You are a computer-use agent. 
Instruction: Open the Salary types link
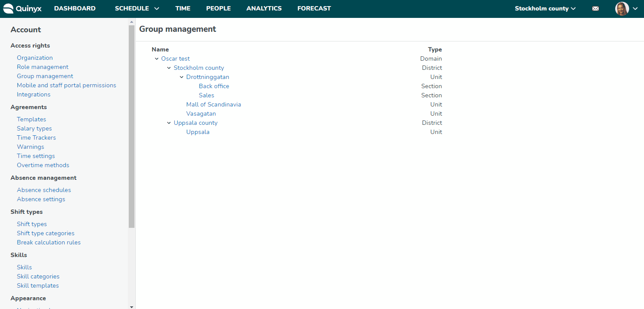(x=34, y=128)
